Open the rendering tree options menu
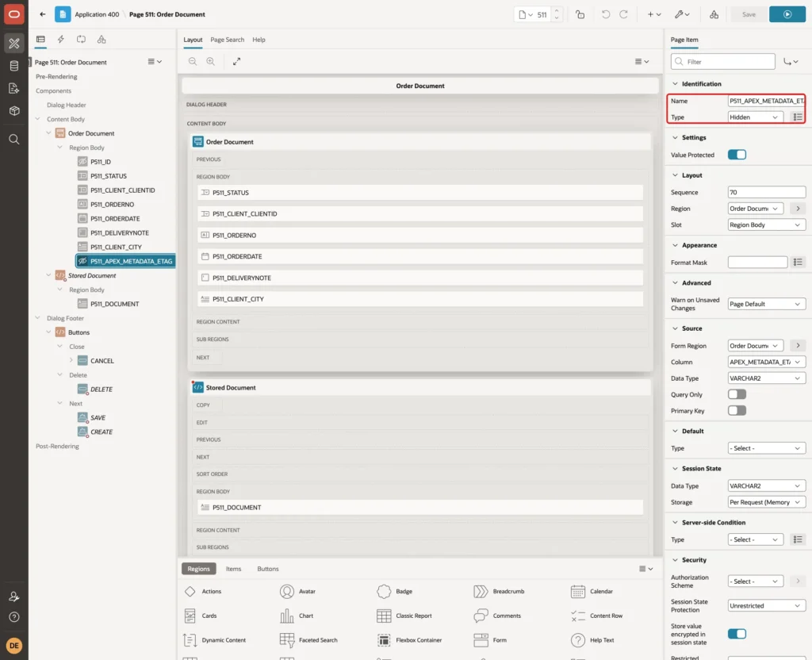 click(x=155, y=62)
